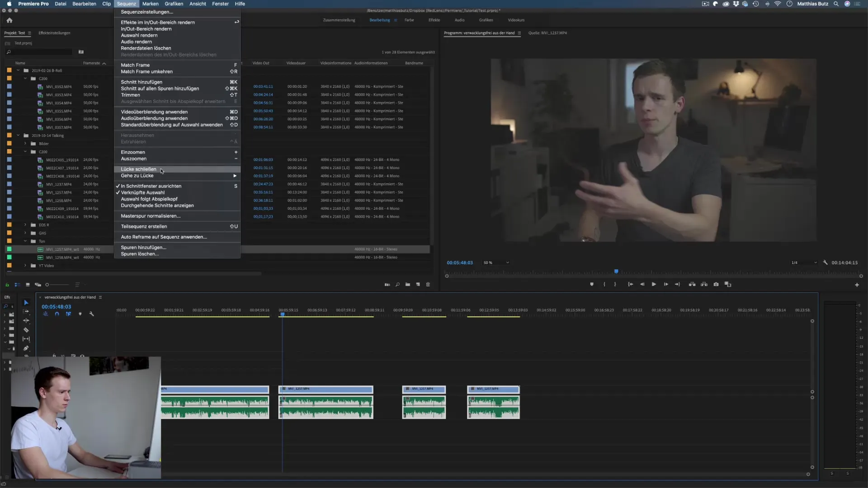The image size is (868, 488).
Task: Click the Lift button in Program monitor
Action: pyautogui.click(x=692, y=284)
